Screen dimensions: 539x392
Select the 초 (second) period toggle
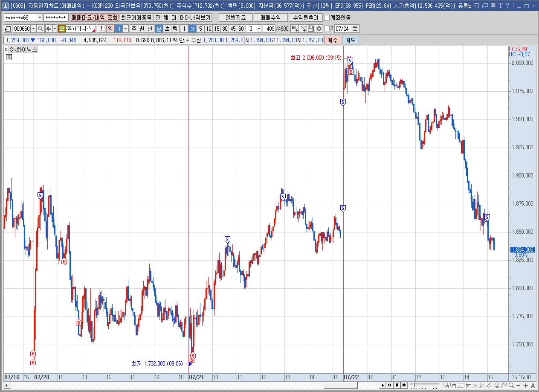[x=167, y=29]
